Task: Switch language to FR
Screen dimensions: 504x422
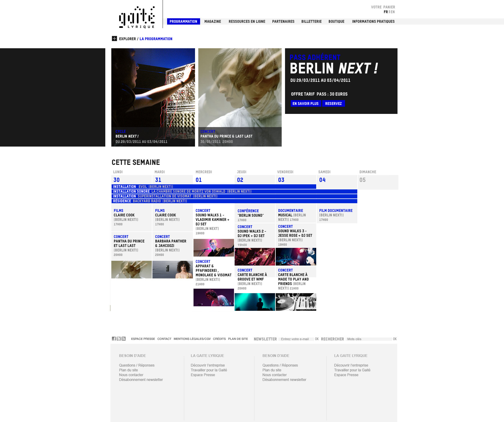Action: pos(385,12)
